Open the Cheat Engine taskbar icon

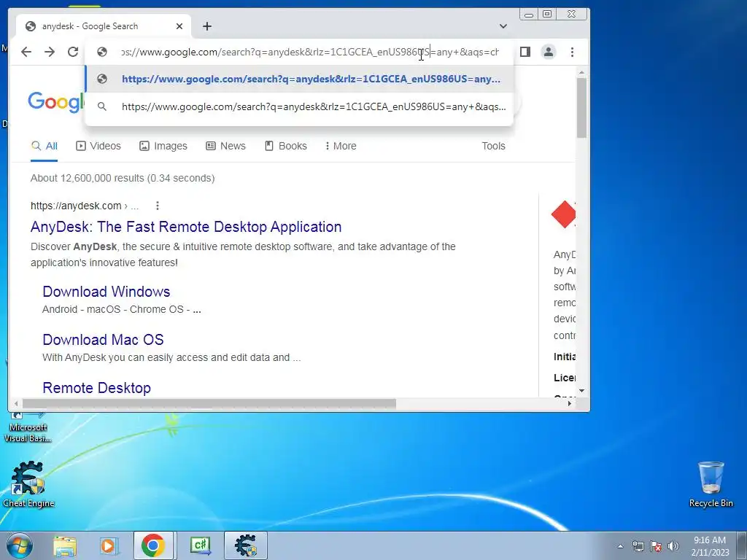tap(246, 545)
